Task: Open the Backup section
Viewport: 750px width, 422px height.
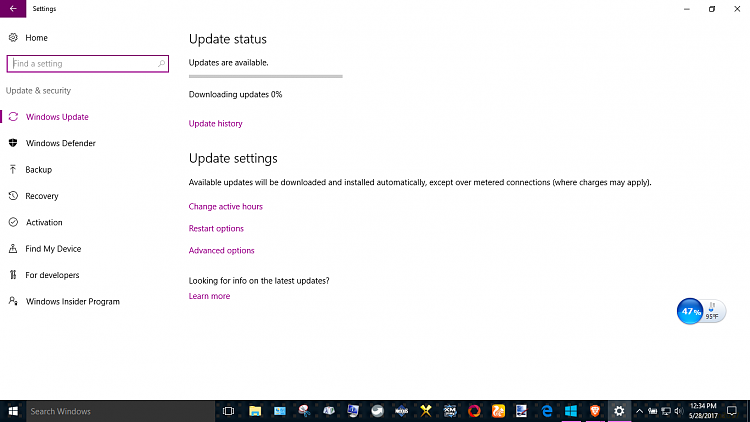Action: (39, 169)
